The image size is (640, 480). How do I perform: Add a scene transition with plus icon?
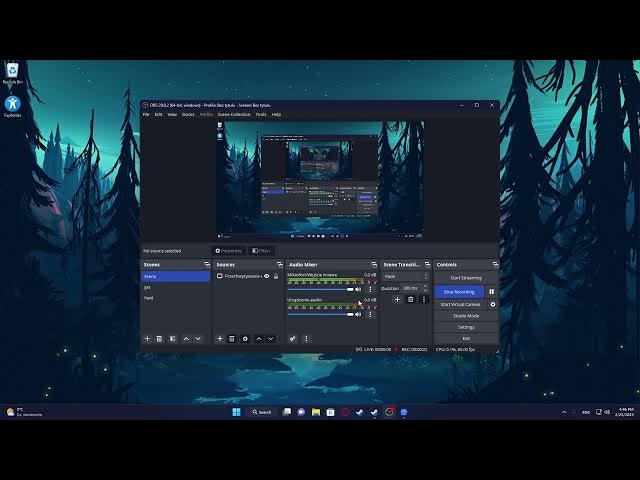397,299
